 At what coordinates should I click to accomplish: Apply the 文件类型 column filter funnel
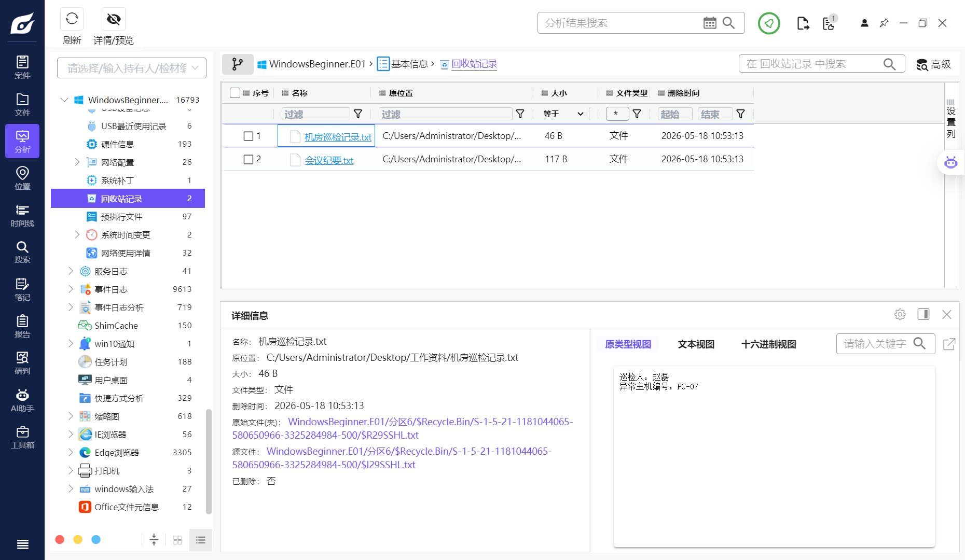[637, 114]
